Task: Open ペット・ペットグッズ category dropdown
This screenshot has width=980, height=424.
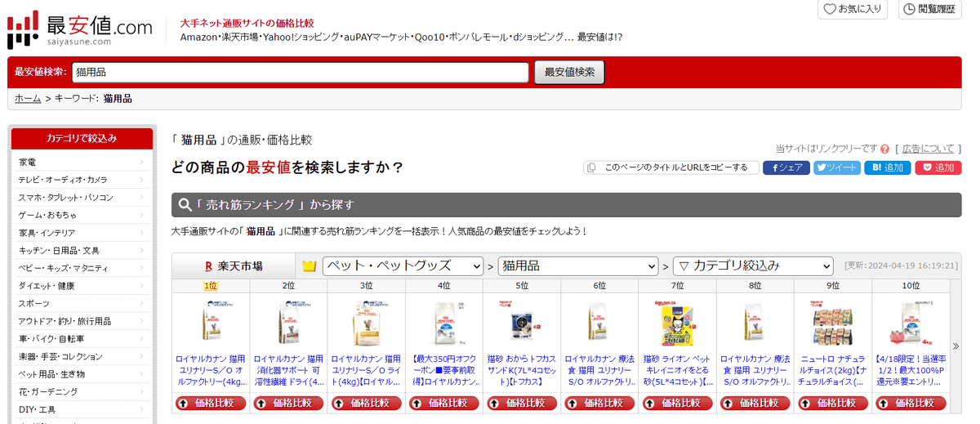Action: click(403, 266)
